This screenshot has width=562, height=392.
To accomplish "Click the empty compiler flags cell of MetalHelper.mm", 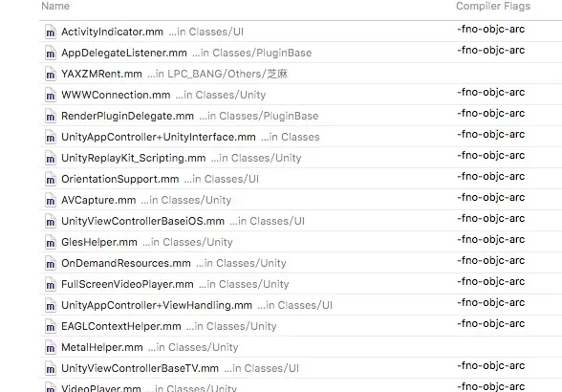I will click(x=508, y=347).
